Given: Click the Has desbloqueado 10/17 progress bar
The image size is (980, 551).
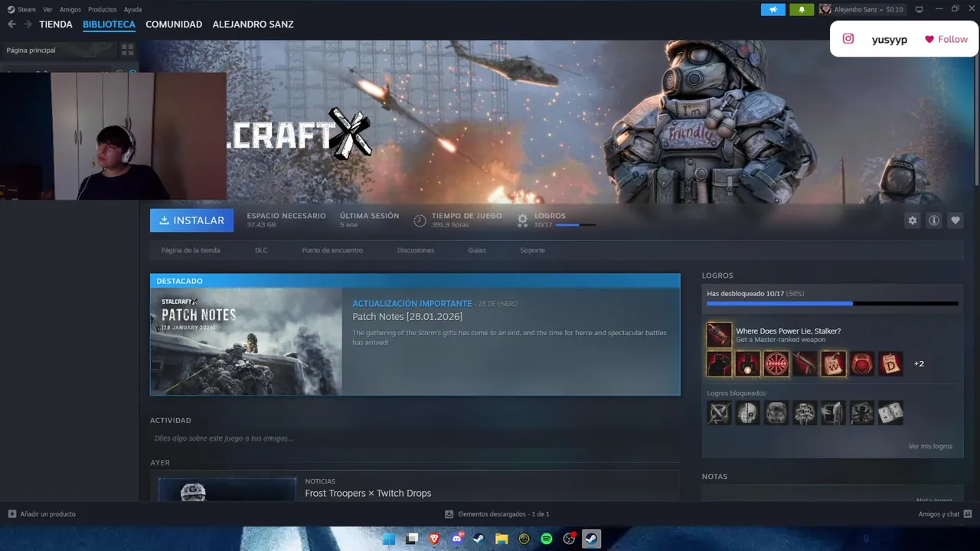Looking at the screenshot, I should [x=832, y=304].
